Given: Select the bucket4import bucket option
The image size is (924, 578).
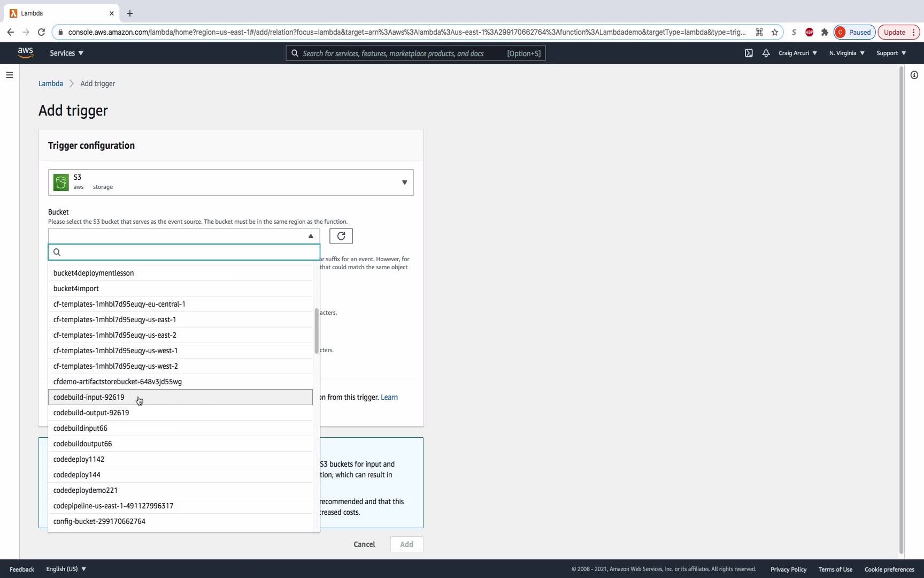Looking at the screenshot, I should pyautogui.click(x=181, y=288).
